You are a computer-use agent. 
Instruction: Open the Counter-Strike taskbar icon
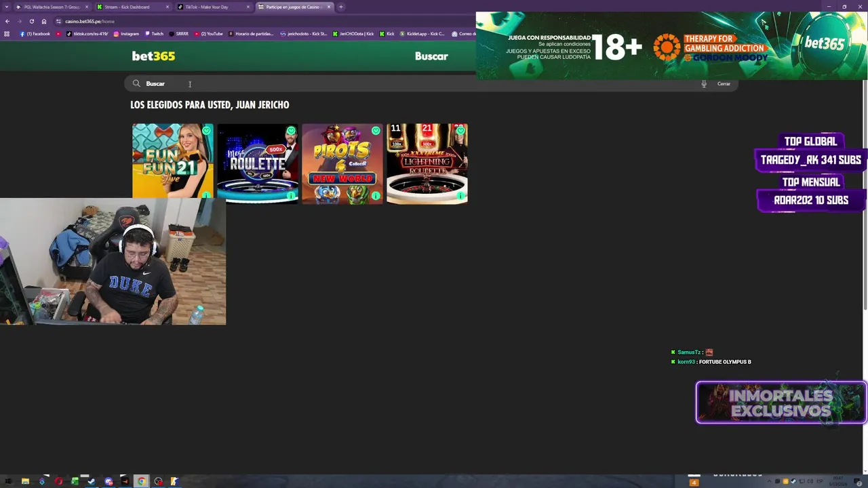tap(174, 481)
